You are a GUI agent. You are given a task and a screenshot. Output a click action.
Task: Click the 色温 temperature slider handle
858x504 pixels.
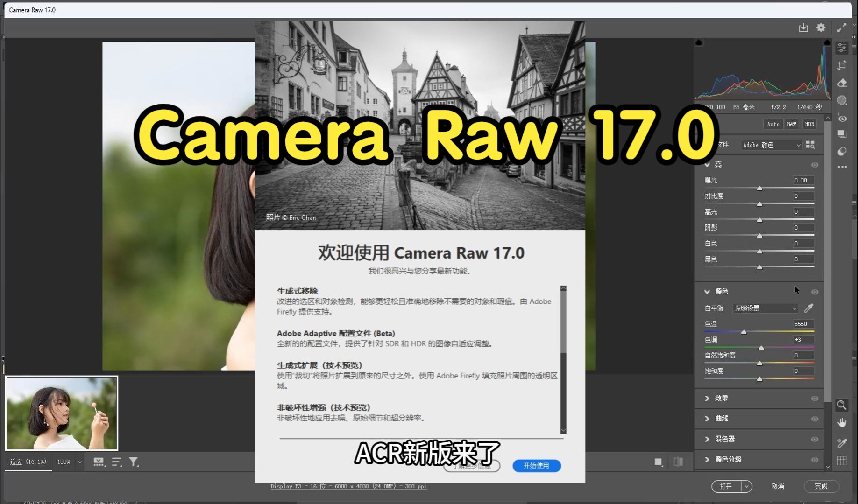(744, 332)
